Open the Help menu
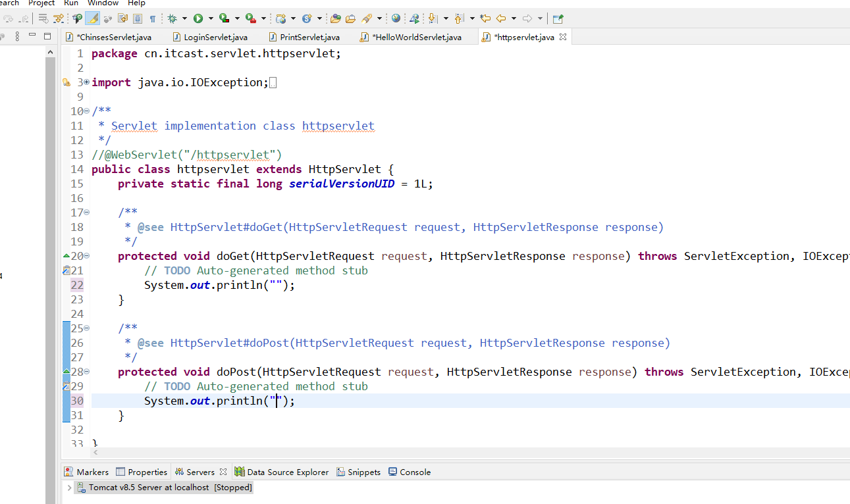Screen dimensions: 850x504 (x=136, y=3)
